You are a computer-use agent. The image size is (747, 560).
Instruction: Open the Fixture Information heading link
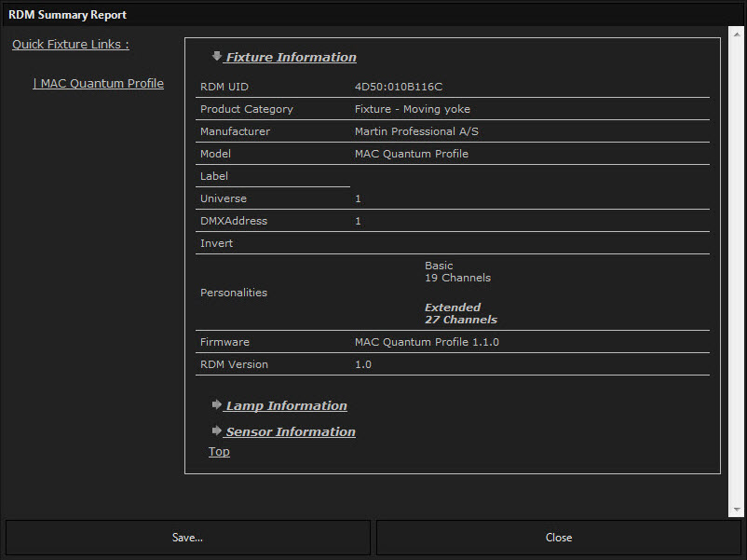point(292,57)
